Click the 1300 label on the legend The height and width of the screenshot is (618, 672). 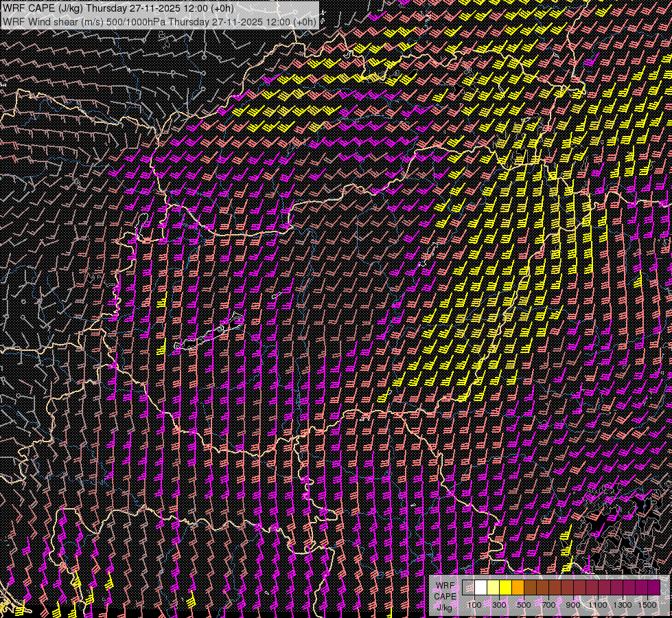point(623,605)
